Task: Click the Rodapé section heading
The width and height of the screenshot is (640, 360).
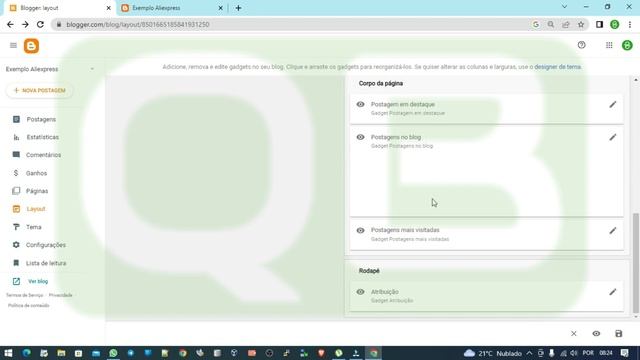Action: click(369, 271)
